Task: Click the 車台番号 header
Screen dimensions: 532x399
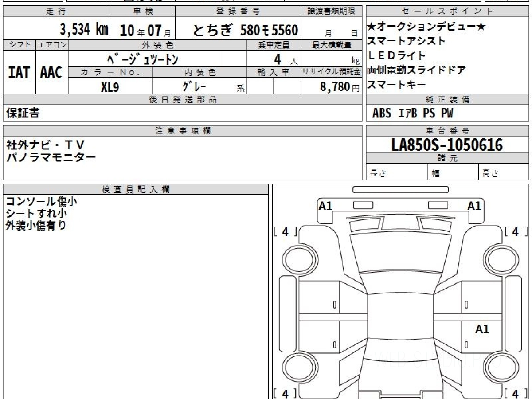Action: pyautogui.click(x=447, y=131)
